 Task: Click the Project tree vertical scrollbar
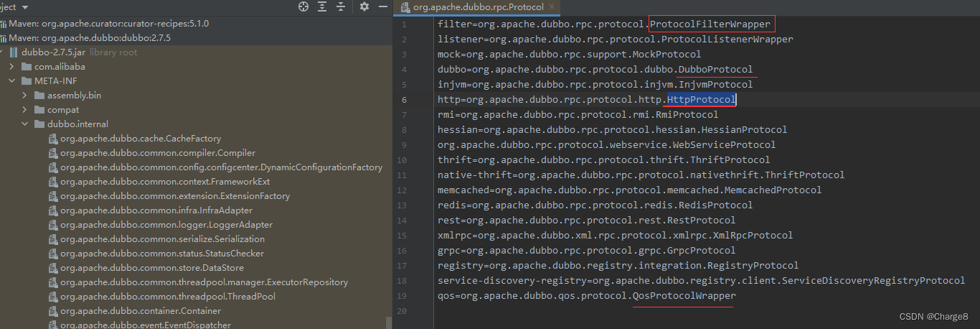(390, 323)
